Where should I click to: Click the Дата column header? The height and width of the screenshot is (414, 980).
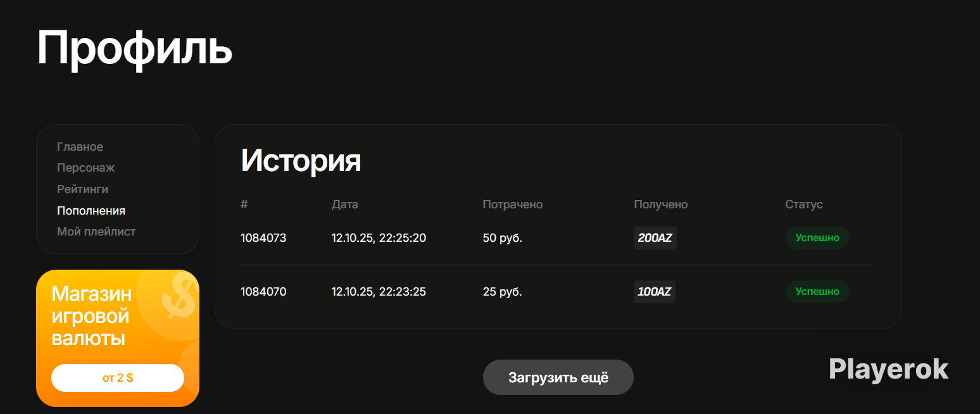coord(345,204)
